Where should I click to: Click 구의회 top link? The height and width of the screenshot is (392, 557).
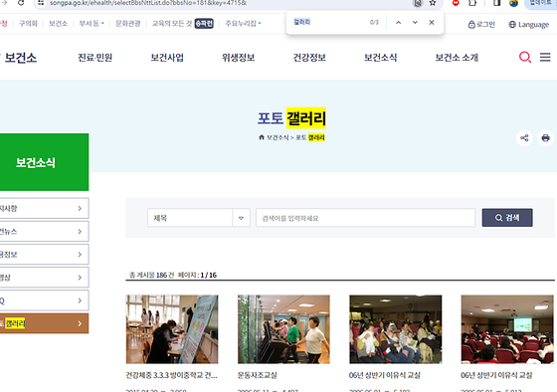pos(28,24)
